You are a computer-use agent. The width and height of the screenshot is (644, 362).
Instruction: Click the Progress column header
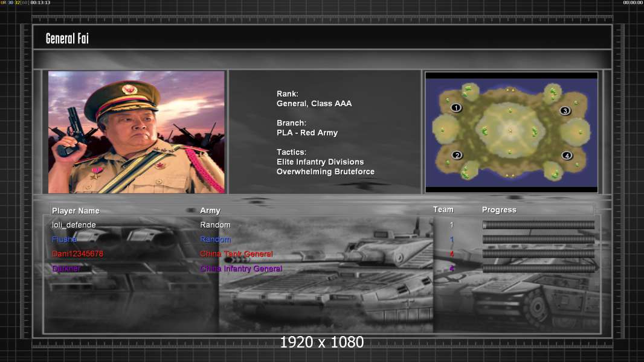pyautogui.click(x=499, y=210)
